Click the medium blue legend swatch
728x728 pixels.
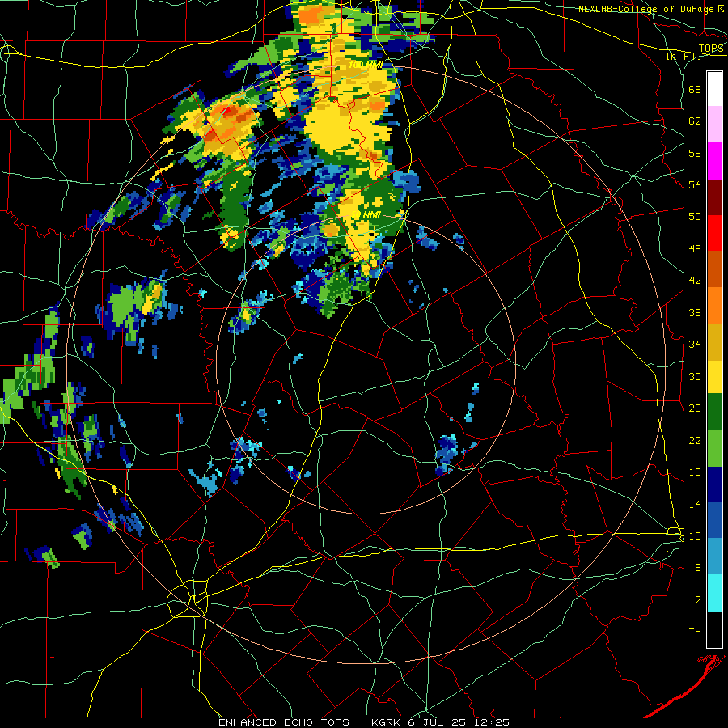[x=714, y=520]
